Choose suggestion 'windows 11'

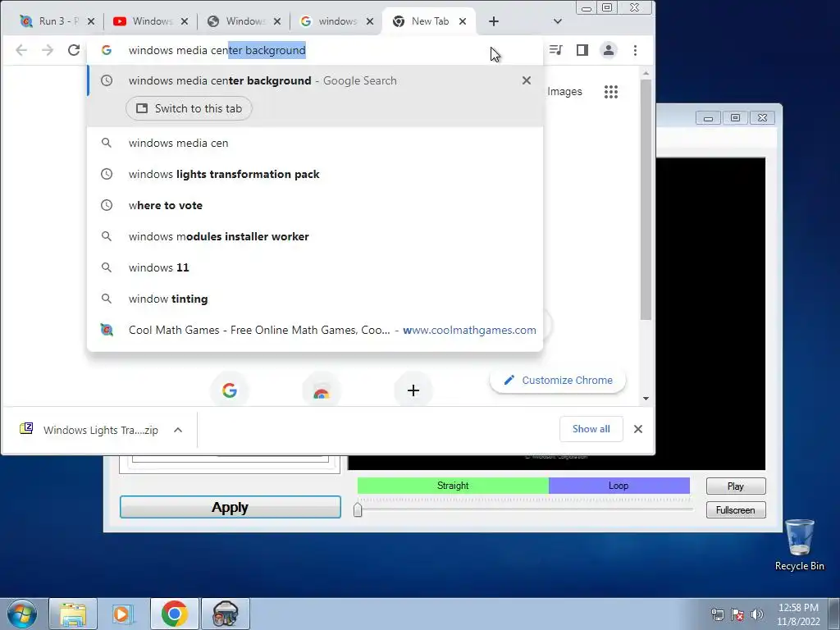[x=315, y=267]
